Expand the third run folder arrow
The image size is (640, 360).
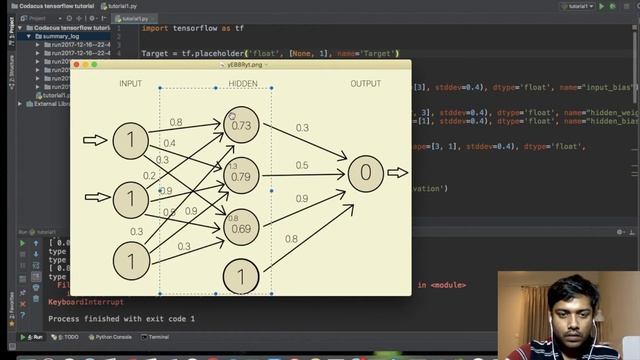[x=38, y=62]
